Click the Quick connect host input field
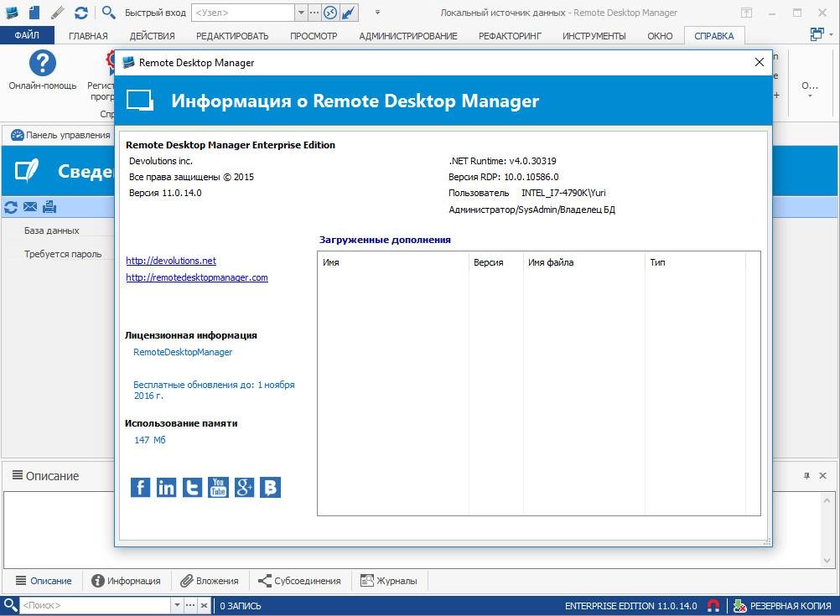Image resolution: width=840 pixels, height=616 pixels. 243,13
